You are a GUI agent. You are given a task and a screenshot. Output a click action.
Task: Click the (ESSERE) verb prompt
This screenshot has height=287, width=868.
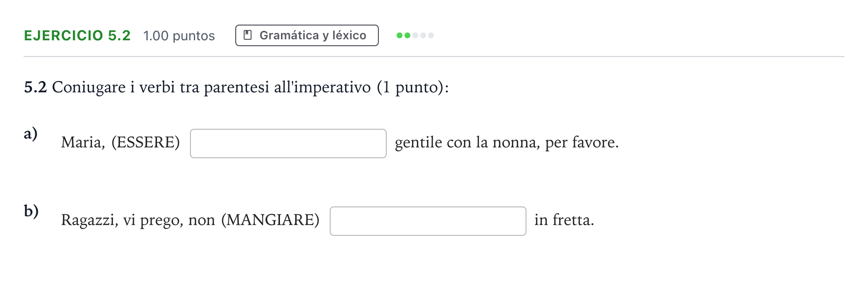point(146,143)
